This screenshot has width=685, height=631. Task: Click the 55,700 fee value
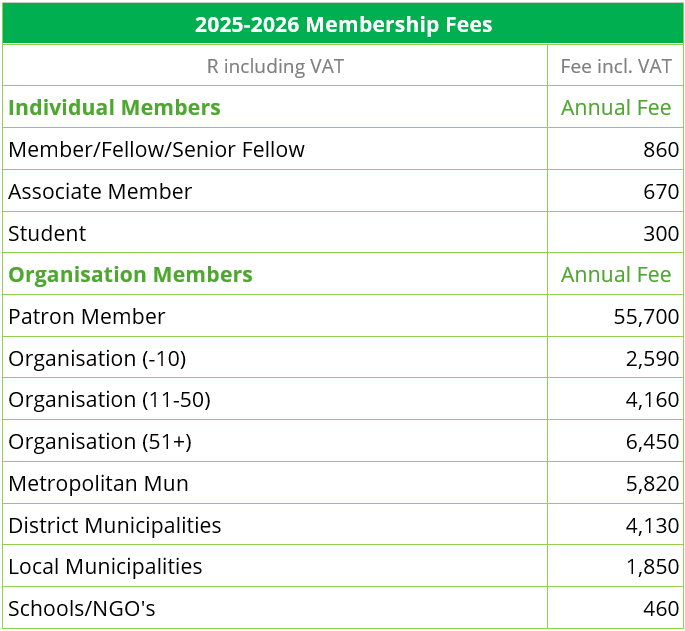pos(646,317)
